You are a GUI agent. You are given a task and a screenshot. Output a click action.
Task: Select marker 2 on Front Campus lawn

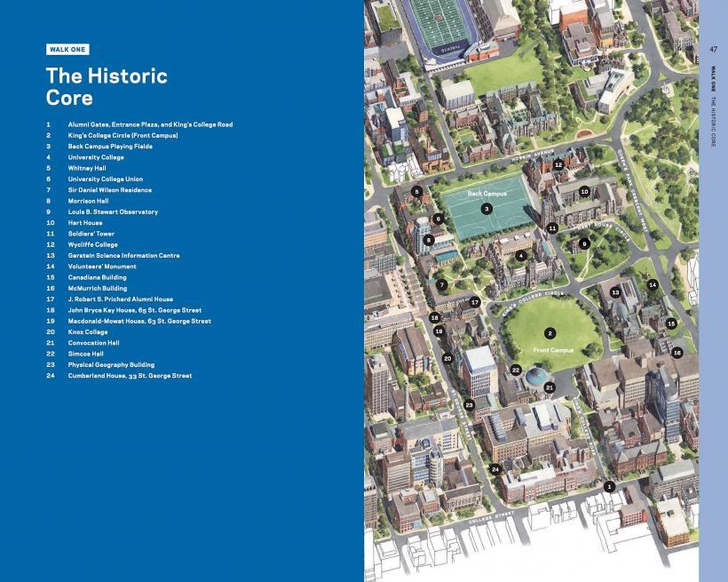550,333
